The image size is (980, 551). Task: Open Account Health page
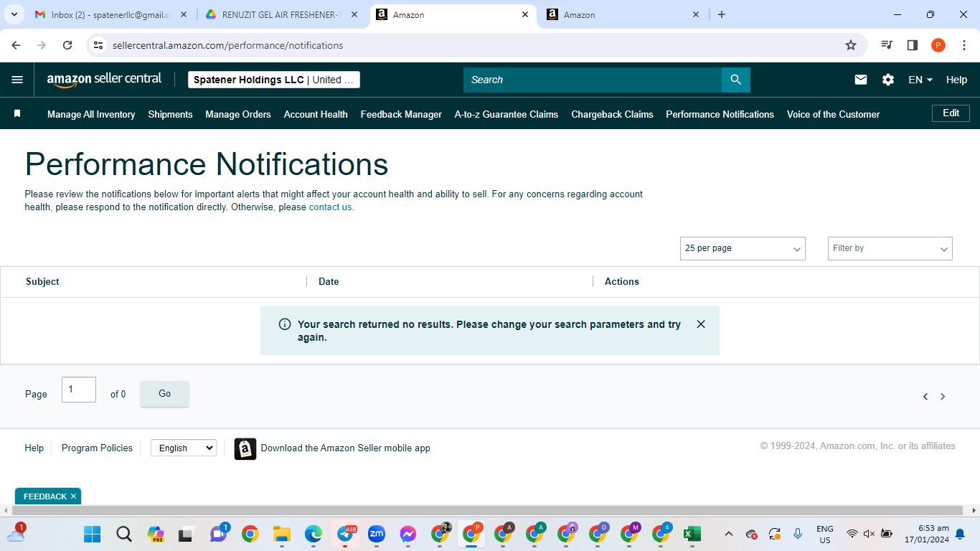(x=316, y=114)
